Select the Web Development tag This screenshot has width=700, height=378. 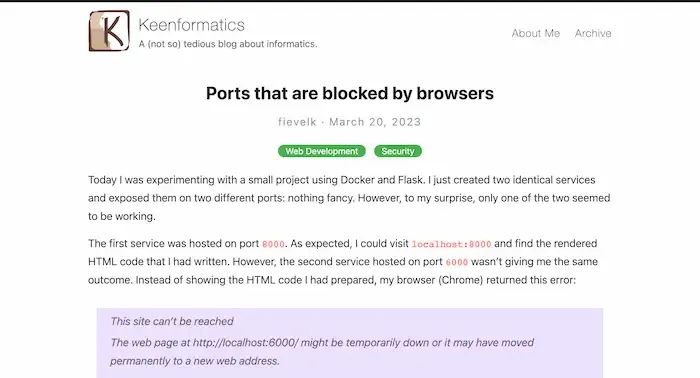321,151
